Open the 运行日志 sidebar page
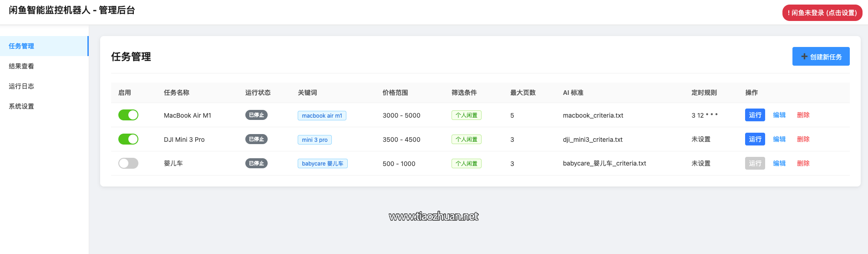This screenshot has height=254, width=868. click(x=44, y=86)
